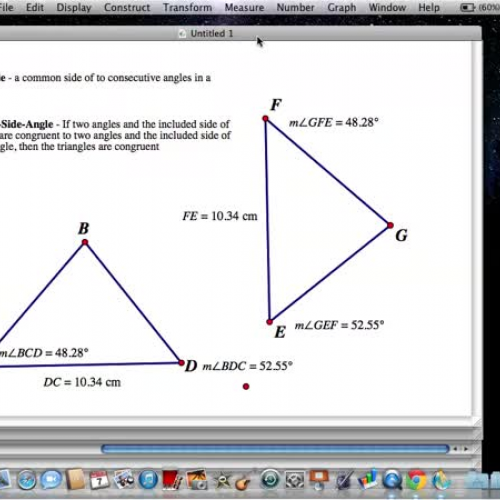Open the File menu
This screenshot has height=500, width=500.
click(6, 7)
